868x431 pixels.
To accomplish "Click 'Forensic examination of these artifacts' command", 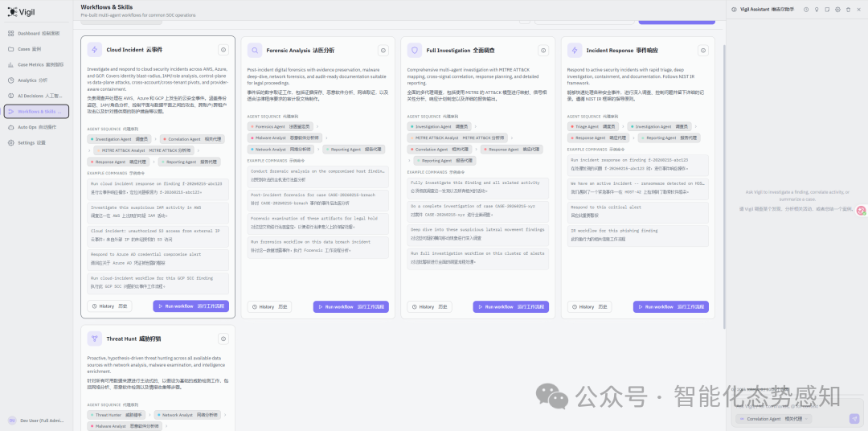I will coord(317,224).
